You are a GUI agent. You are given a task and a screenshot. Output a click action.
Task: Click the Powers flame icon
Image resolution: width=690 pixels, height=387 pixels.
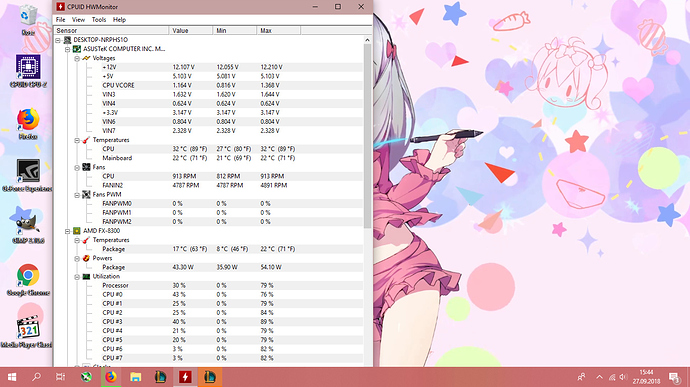click(x=86, y=258)
